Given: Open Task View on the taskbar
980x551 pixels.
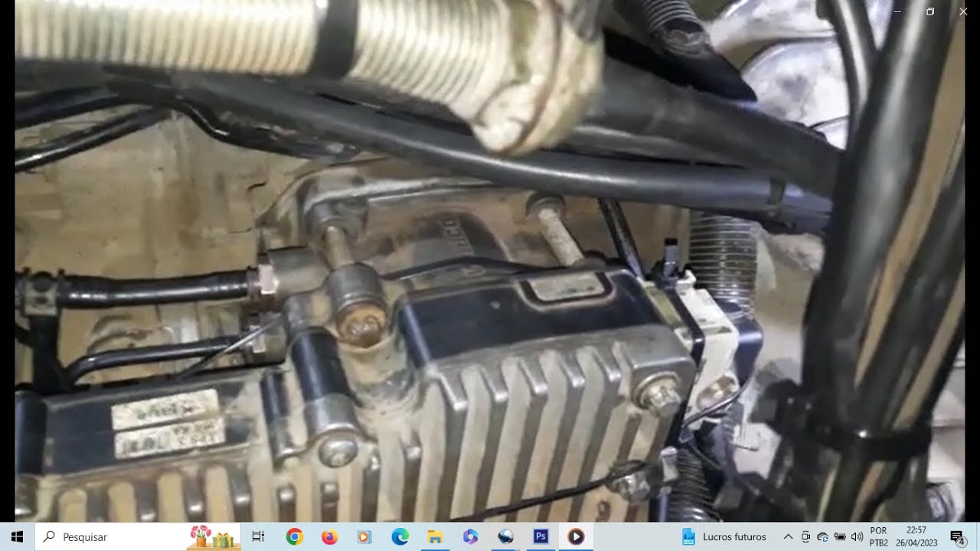Looking at the screenshot, I should tap(259, 536).
